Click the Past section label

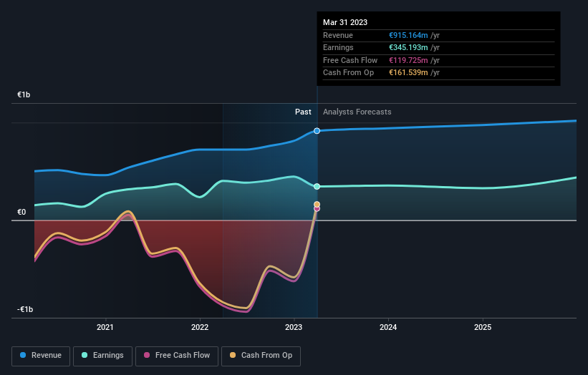tap(303, 112)
